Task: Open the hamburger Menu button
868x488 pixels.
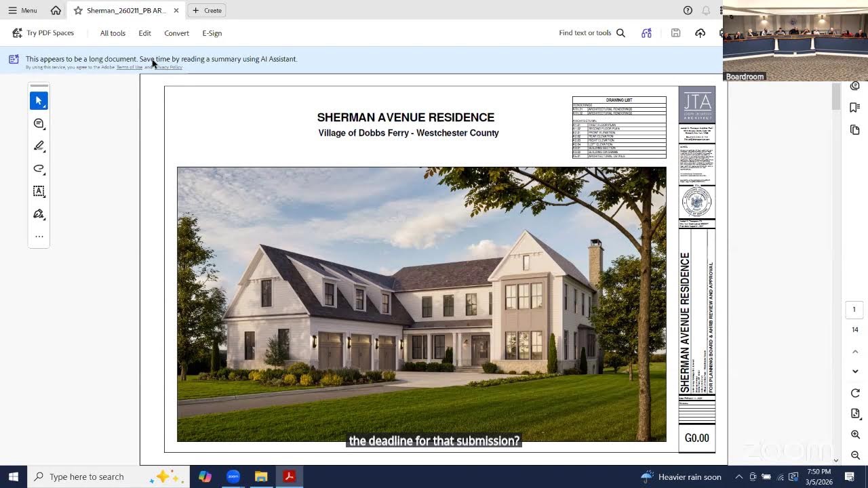Action: point(22,10)
